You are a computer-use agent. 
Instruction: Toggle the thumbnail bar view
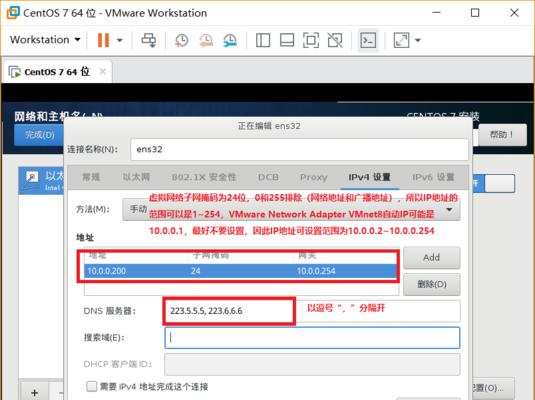[x=287, y=40]
